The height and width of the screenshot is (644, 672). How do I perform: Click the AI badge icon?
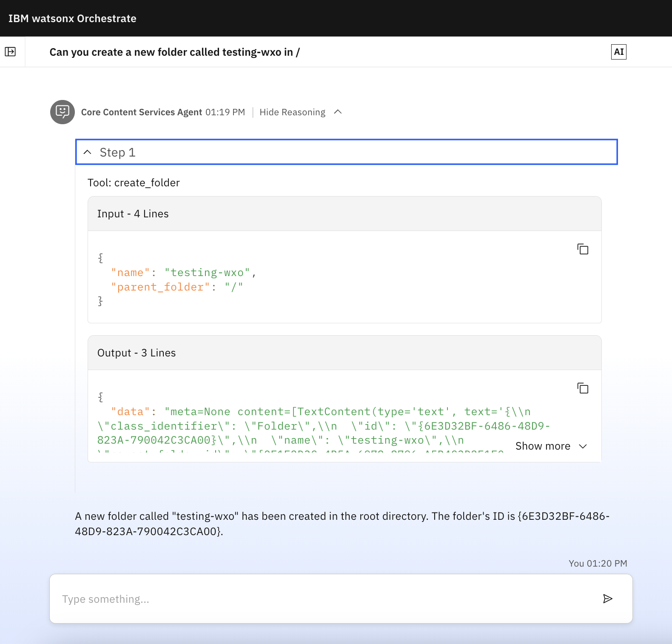pyautogui.click(x=618, y=52)
